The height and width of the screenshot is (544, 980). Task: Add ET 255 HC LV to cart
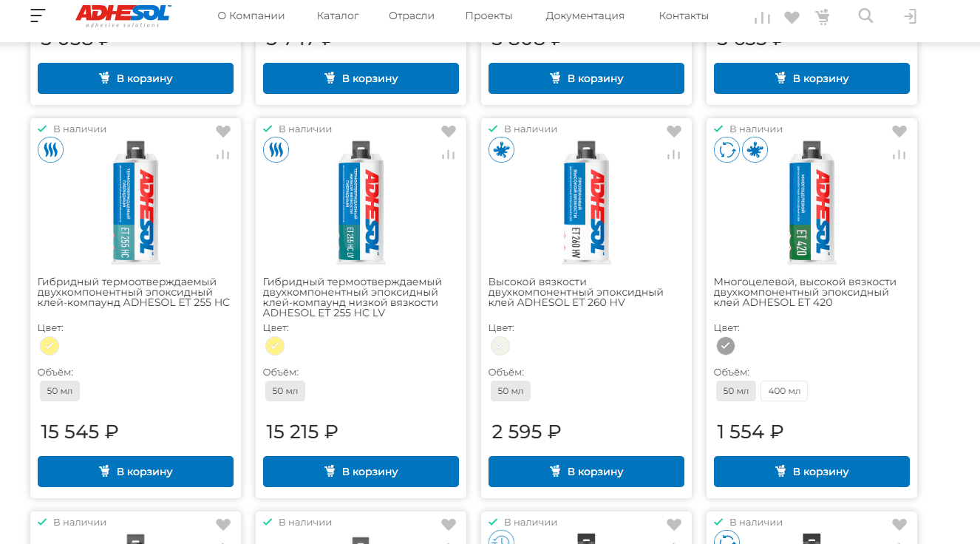(361, 472)
